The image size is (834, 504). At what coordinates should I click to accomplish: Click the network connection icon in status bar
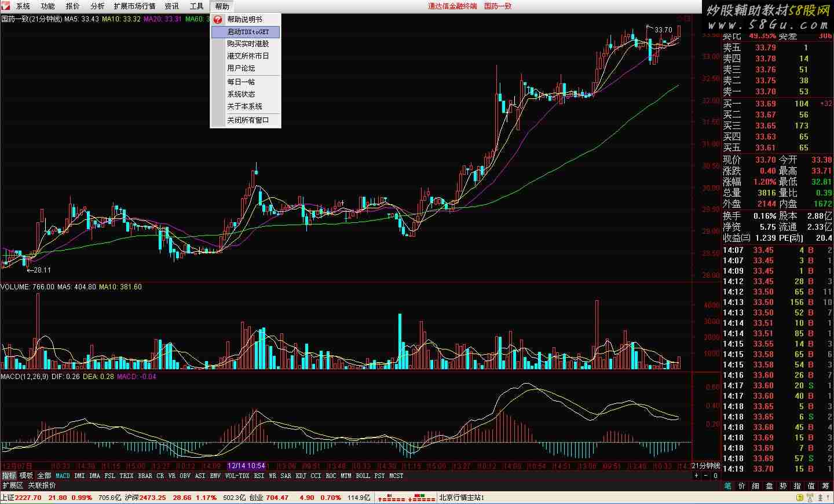click(810, 497)
